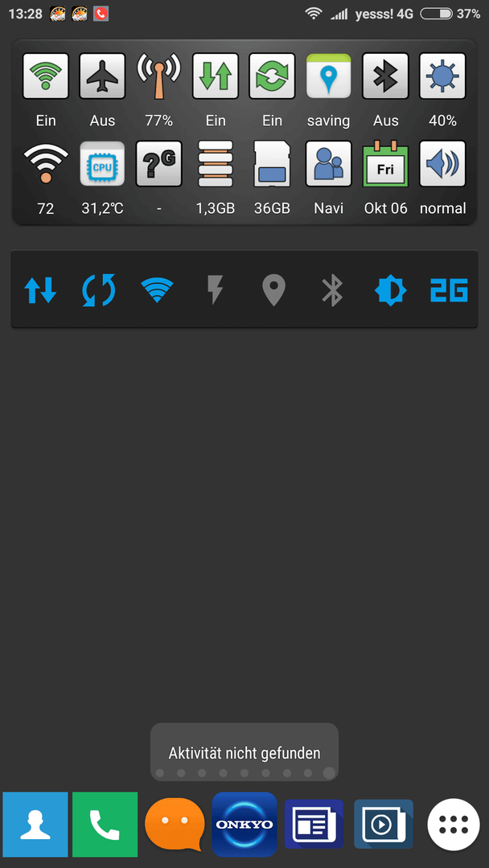Tap the brightness 40% widget icon
489x868 pixels.
(442, 76)
